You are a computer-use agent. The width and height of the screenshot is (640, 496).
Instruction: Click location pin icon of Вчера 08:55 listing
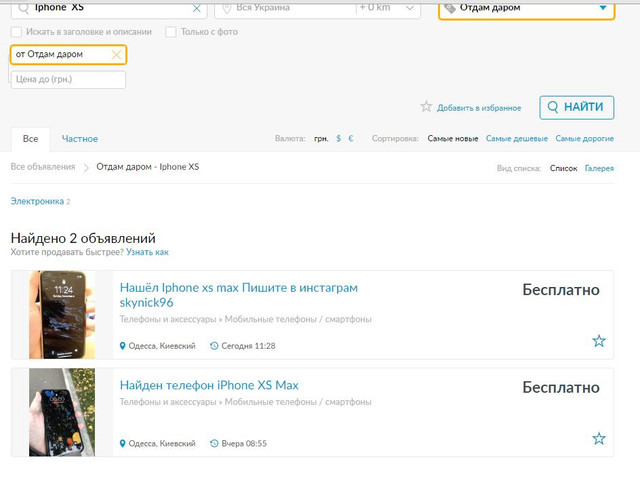[x=122, y=444]
